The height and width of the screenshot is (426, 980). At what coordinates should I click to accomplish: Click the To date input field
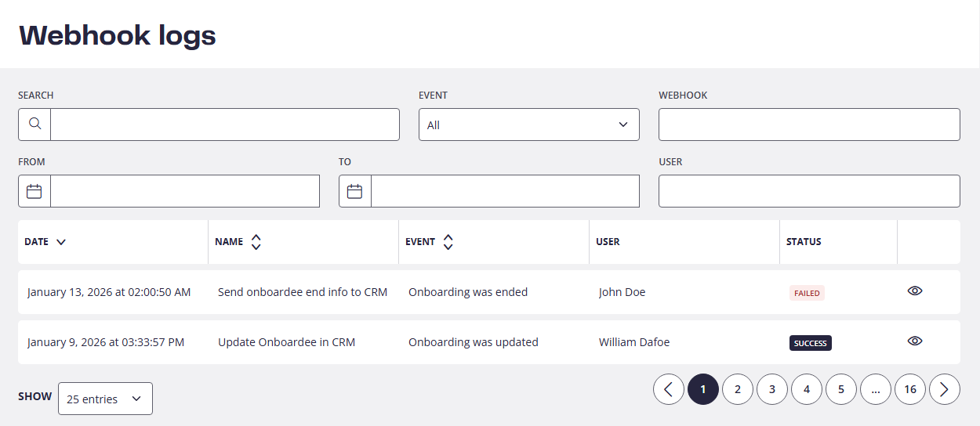(x=505, y=191)
